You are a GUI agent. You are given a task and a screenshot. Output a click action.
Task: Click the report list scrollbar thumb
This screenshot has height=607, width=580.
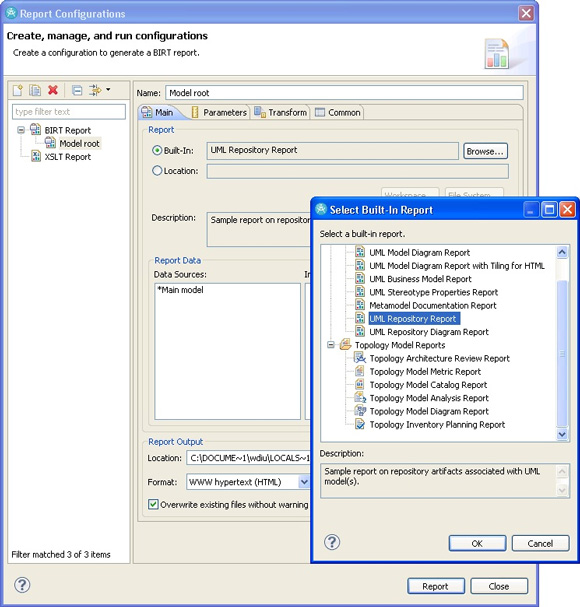562,353
